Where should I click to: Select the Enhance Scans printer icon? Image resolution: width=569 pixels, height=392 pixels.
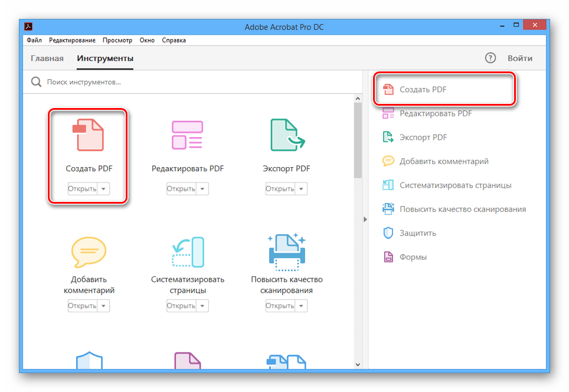[286, 253]
